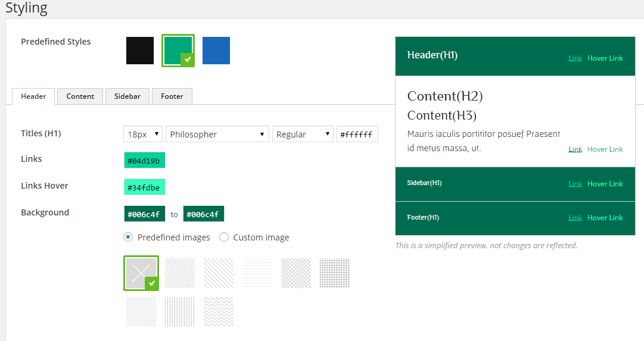Choose the backward diagonal lines pattern

pos(219,273)
